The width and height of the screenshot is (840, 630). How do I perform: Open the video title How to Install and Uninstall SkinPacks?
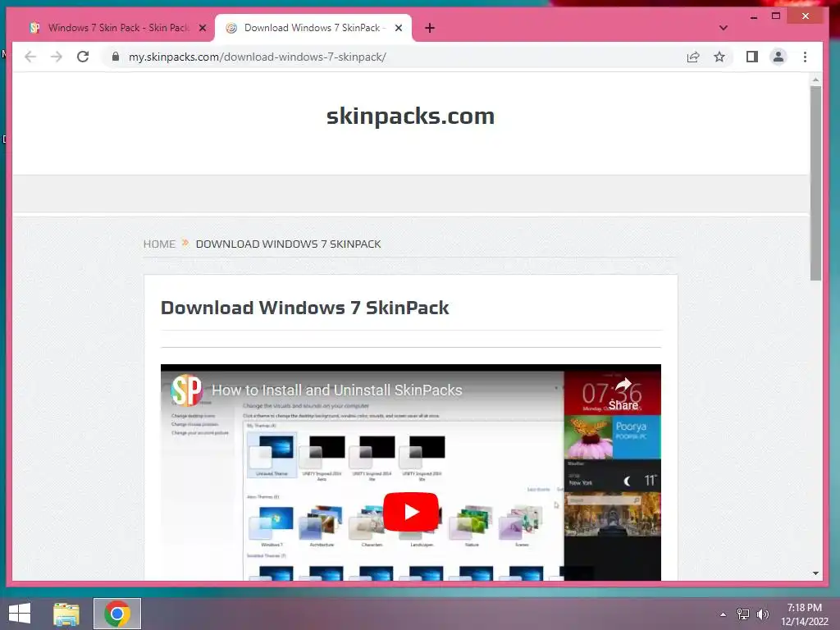(337, 390)
